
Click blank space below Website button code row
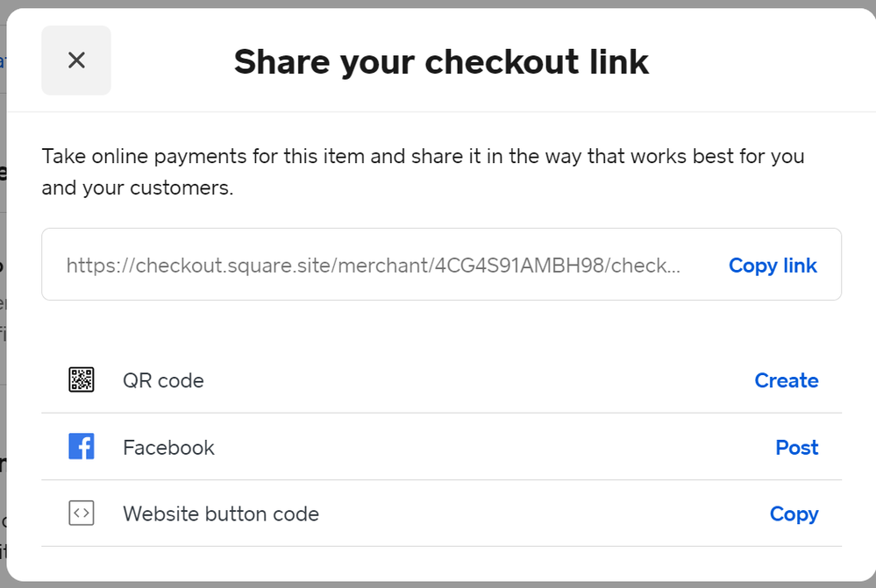point(438,564)
